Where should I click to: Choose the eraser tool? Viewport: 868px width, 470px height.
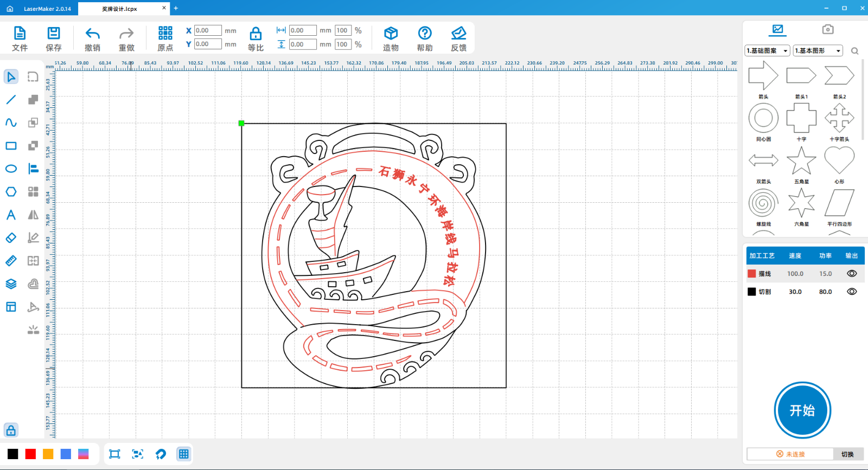pos(11,238)
